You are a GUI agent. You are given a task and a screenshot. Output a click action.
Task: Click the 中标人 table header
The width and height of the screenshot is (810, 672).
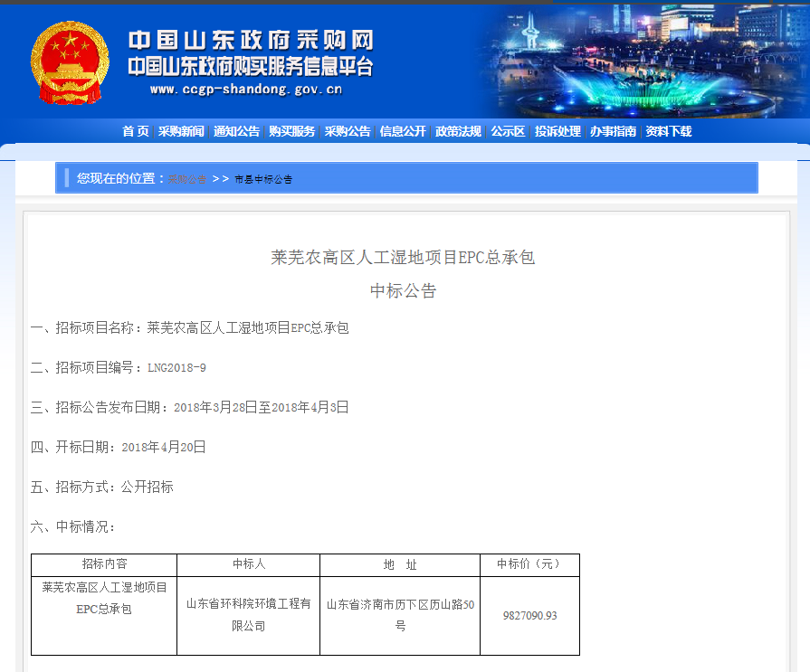(x=249, y=564)
